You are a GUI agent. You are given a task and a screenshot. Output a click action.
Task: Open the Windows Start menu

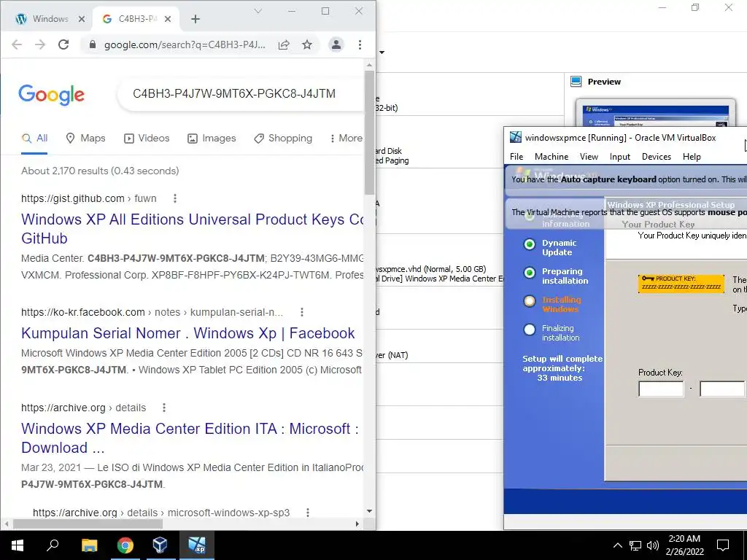coord(18,545)
